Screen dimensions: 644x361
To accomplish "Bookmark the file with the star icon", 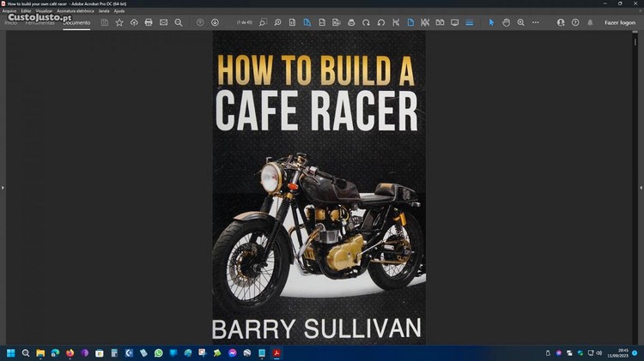I will pyautogui.click(x=119, y=22).
